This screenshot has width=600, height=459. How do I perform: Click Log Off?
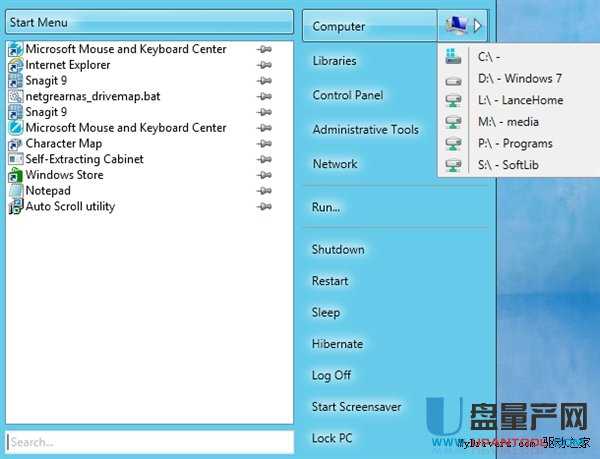(x=331, y=375)
